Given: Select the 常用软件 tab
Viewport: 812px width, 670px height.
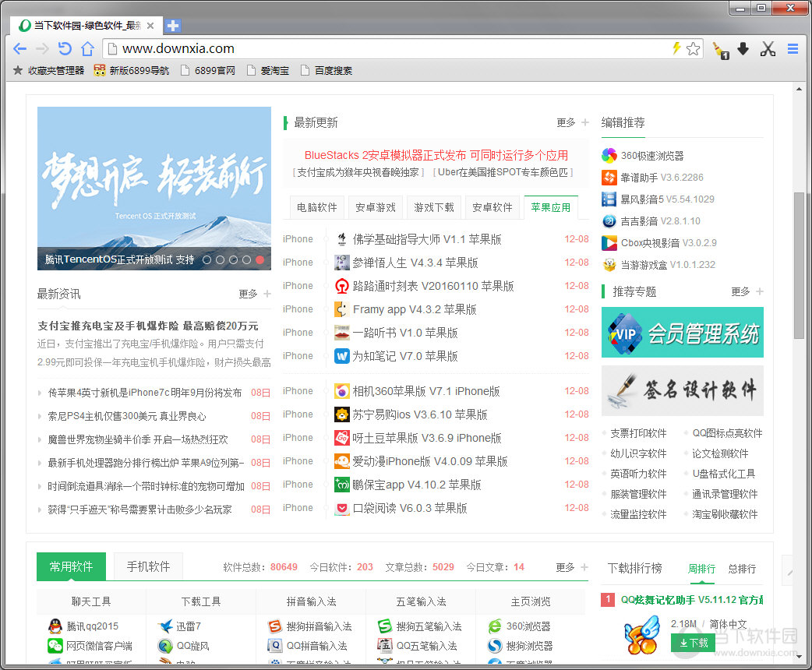Looking at the screenshot, I should pyautogui.click(x=72, y=566).
